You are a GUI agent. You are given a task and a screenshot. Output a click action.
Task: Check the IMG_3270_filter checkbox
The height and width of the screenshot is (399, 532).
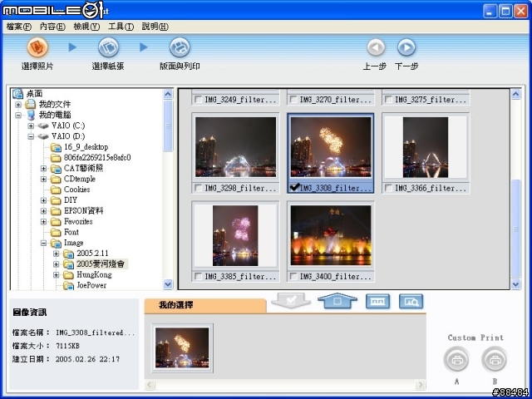coord(293,100)
